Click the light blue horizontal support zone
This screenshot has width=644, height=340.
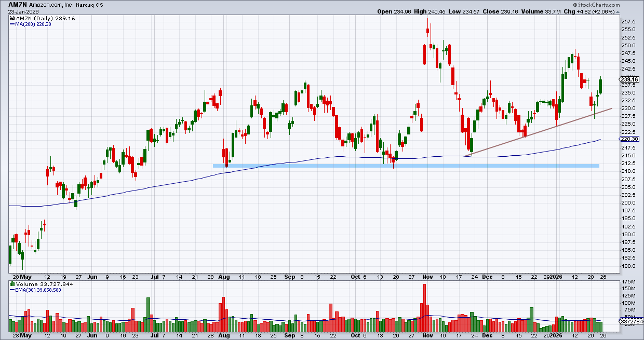pos(406,166)
